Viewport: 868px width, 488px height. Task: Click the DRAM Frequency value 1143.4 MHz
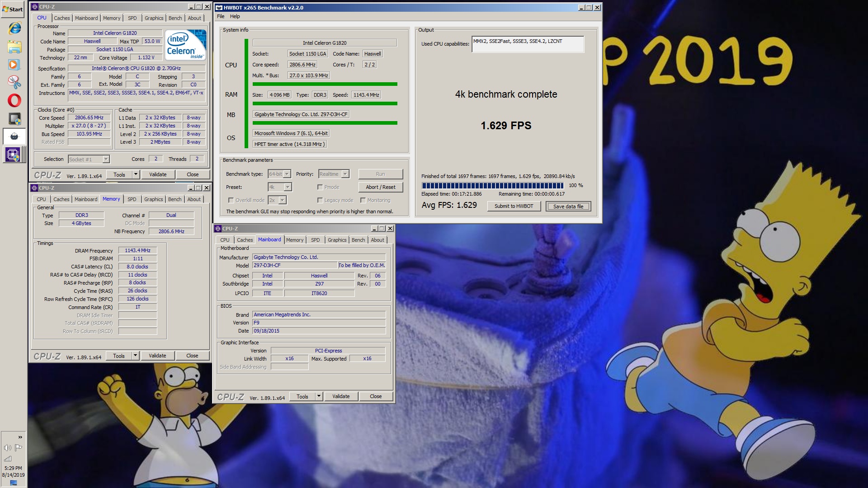pyautogui.click(x=138, y=250)
